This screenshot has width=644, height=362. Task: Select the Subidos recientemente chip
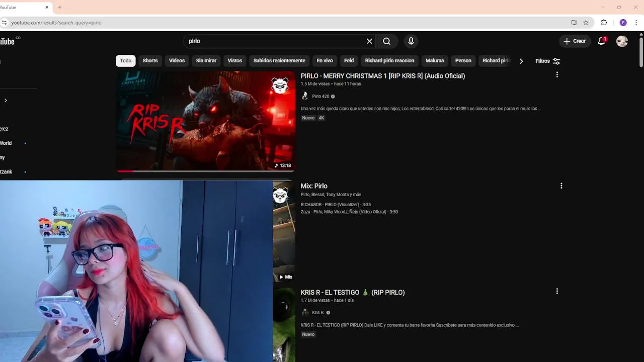[279, 61]
